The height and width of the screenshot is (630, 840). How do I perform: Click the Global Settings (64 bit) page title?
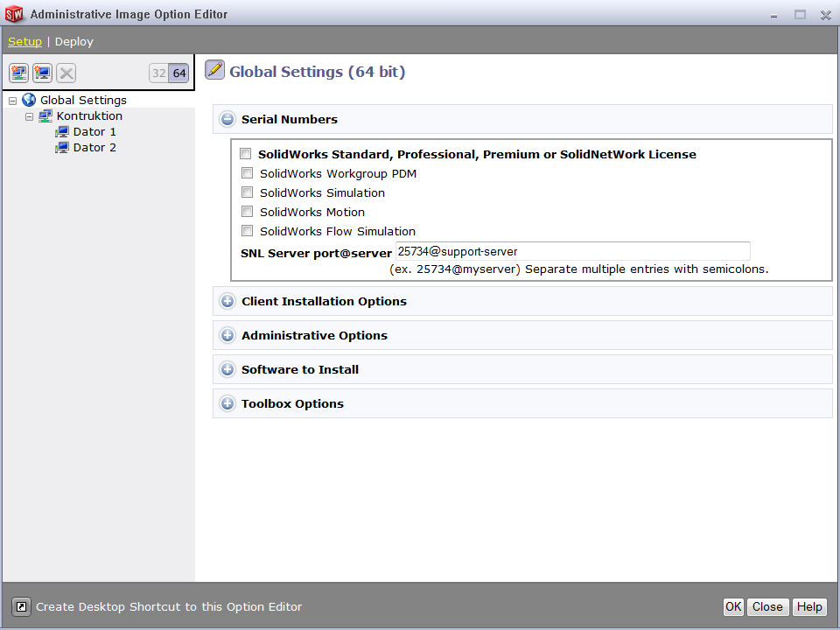point(317,71)
